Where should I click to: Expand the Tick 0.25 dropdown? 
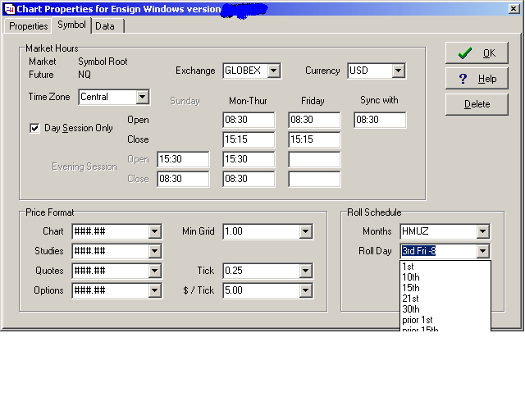click(306, 271)
